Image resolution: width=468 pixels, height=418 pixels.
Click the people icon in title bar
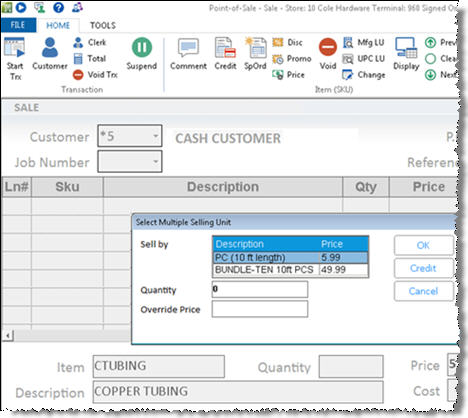tap(77, 7)
